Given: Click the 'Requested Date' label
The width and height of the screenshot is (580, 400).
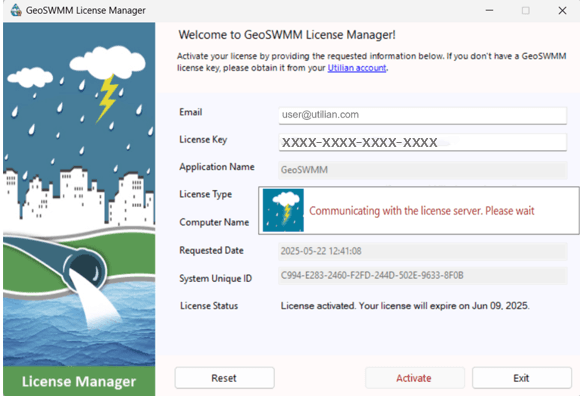Looking at the screenshot, I should tap(212, 251).
